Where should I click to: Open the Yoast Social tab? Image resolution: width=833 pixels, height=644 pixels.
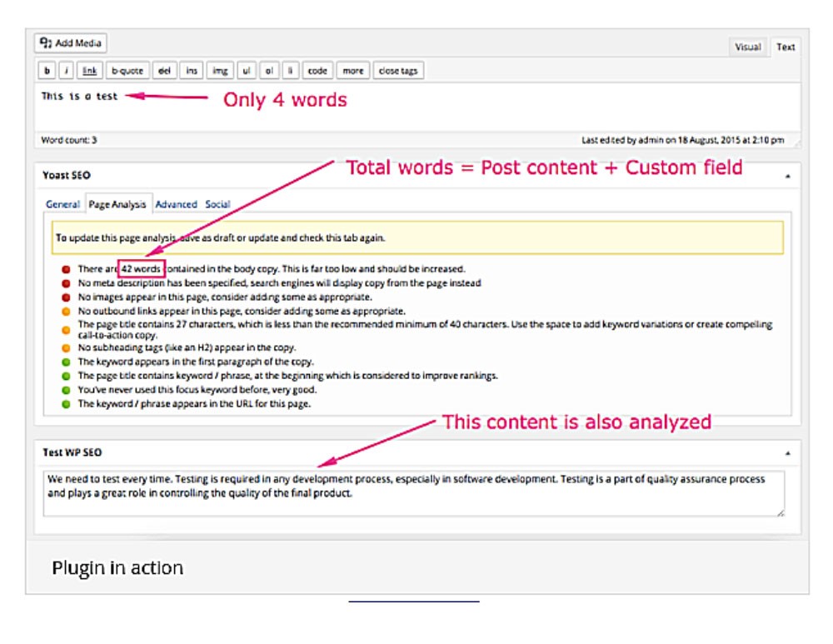(217, 204)
